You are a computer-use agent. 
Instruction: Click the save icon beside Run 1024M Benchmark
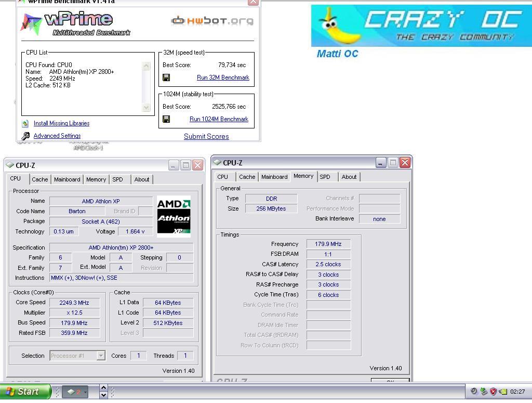coord(166,119)
